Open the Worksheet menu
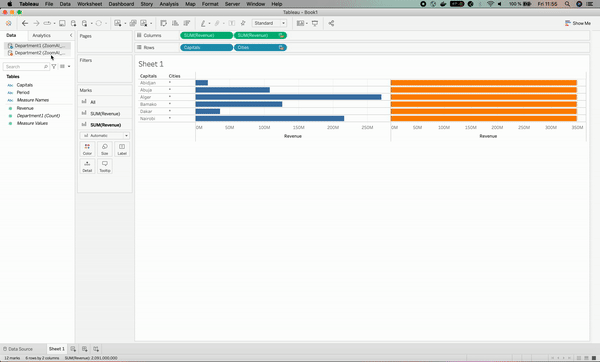Viewport: 600px width, 362px height. click(90, 4)
